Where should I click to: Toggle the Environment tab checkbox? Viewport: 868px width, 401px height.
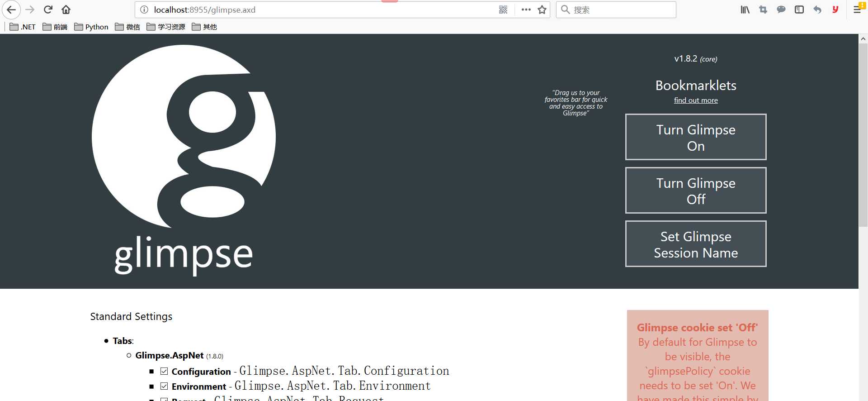[x=164, y=386]
